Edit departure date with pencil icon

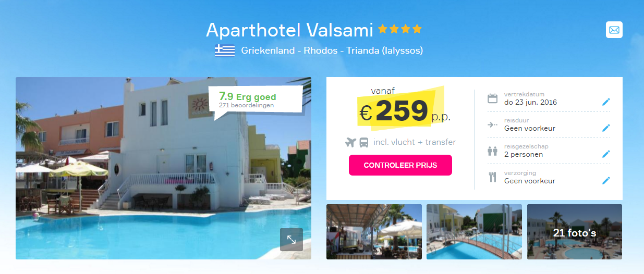[x=605, y=102]
